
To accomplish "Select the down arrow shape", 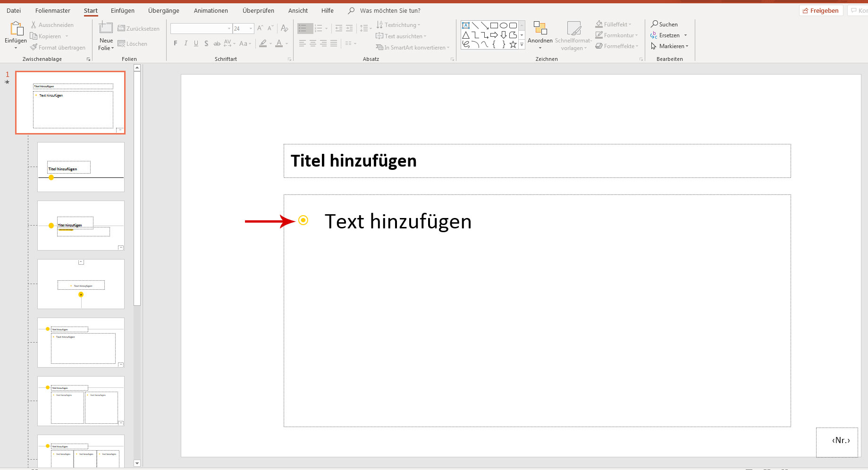I will 504,35.
